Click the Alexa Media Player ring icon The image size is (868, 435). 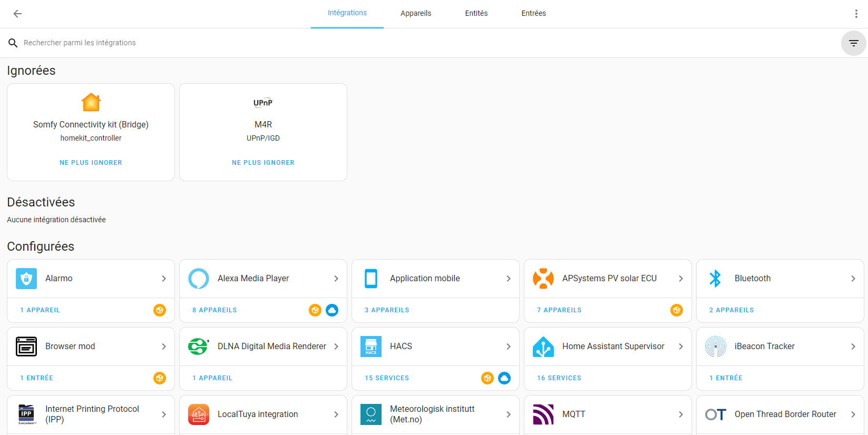click(x=199, y=279)
